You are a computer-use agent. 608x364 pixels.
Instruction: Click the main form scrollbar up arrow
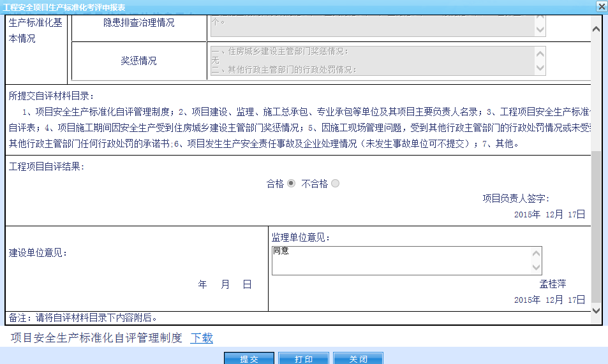[597, 29]
